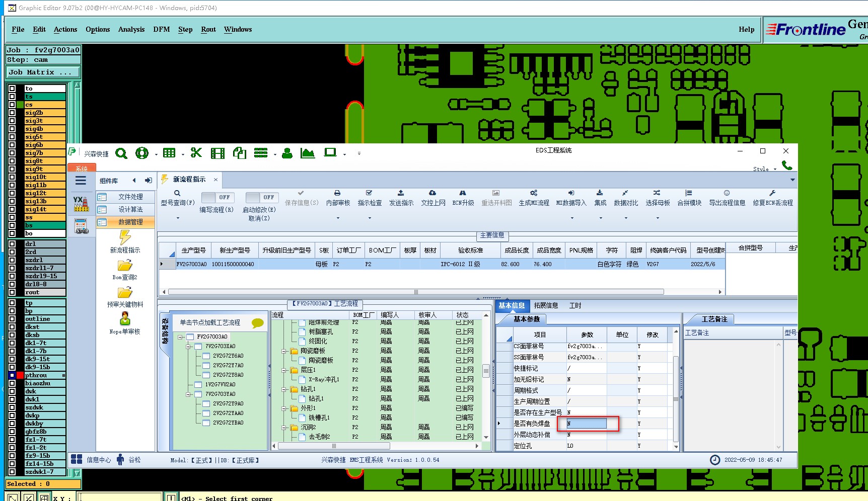This screenshot has height=501, width=868.
Task: Open Nope单审核 person icon
Action: click(125, 318)
